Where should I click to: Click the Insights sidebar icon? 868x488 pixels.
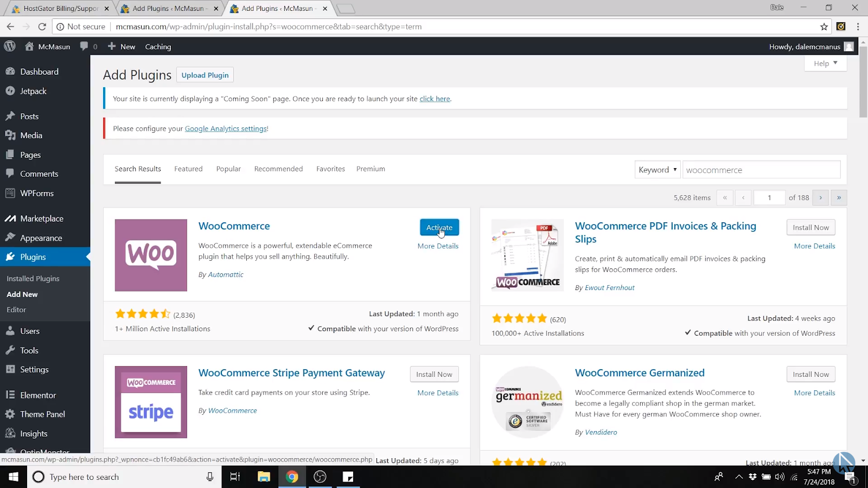(10, 433)
